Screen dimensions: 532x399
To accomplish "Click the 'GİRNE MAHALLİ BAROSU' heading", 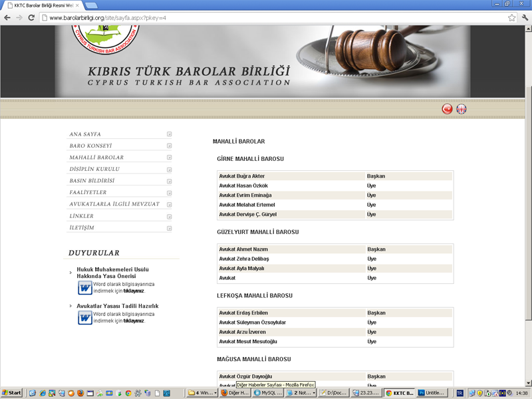I will click(251, 159).
